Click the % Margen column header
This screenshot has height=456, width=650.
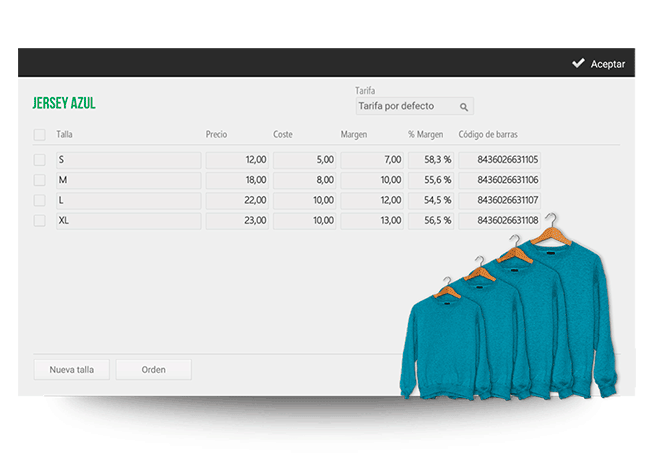(426, 134)
